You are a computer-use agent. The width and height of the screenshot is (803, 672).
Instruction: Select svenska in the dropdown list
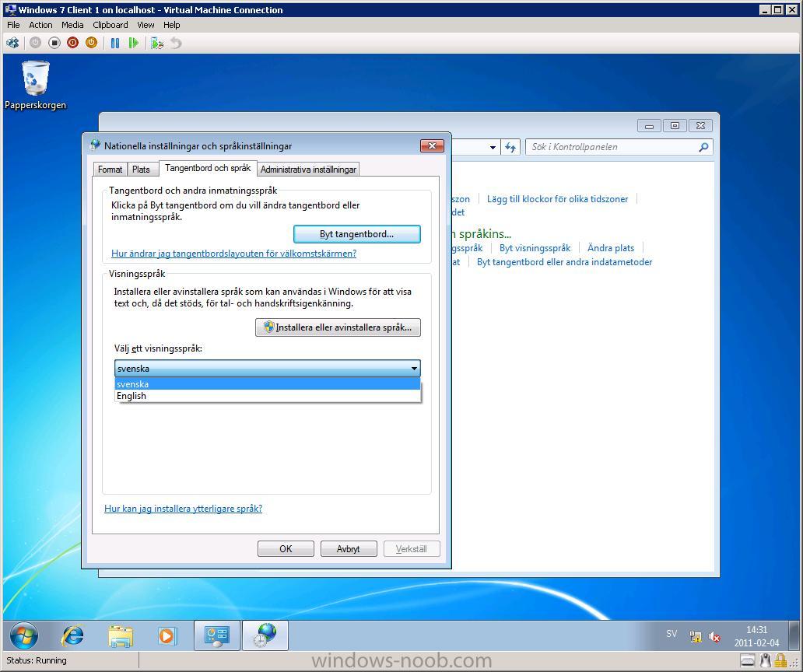(268, 384)
